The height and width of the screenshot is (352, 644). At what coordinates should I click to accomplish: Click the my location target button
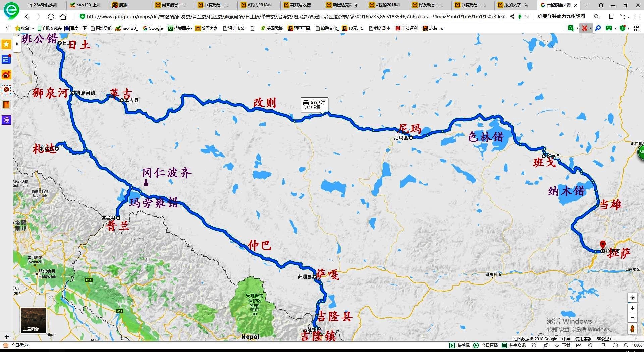632,298
